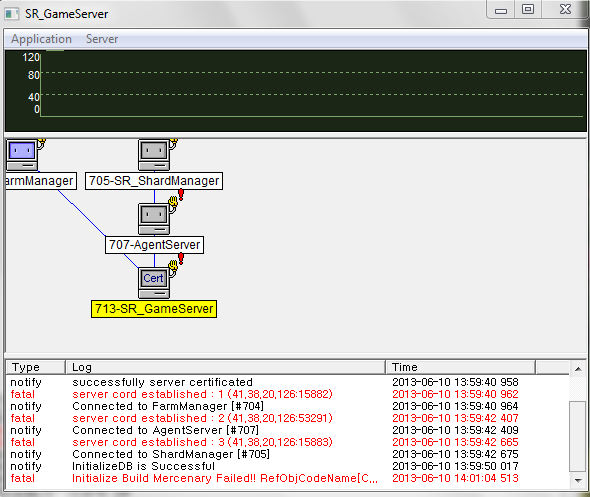Select the Initialize Build Mercenary Failed log entry
The width and height of the screenshot is (590, 497).
coord(287,478)
